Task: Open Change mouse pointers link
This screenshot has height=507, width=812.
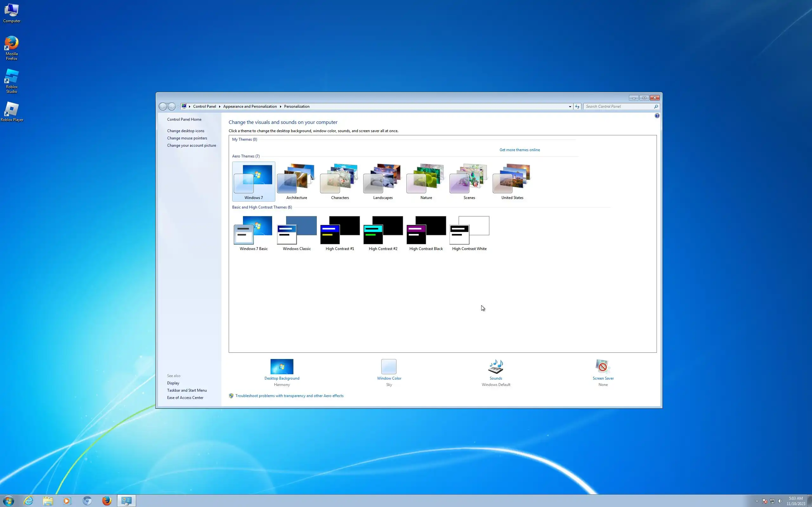Action: pos(187,138)
